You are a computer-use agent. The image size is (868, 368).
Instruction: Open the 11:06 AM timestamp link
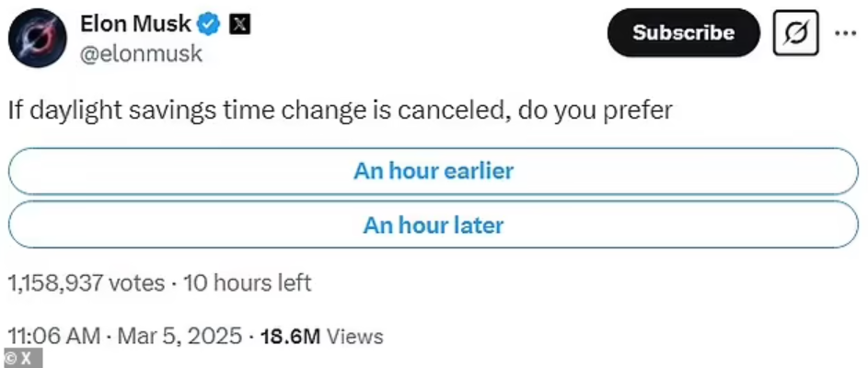pos(54,337)
